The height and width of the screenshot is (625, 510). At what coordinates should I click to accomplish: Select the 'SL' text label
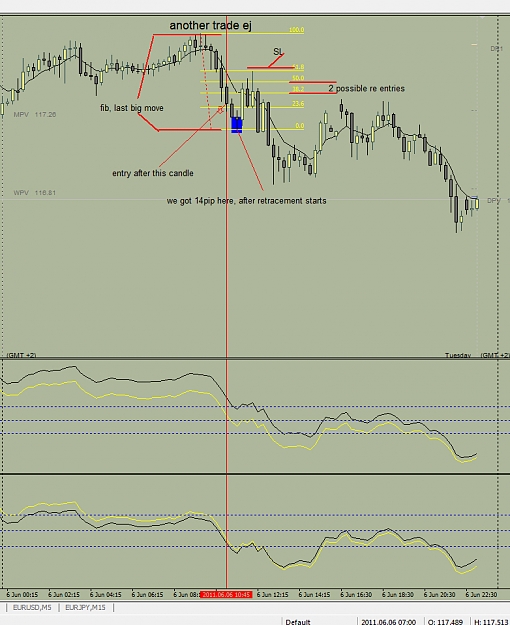[x=278, y=52]
